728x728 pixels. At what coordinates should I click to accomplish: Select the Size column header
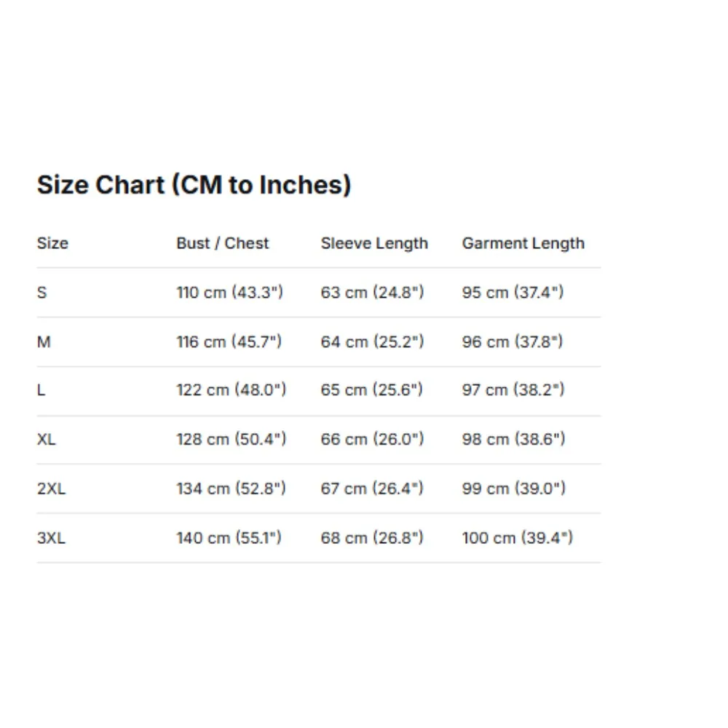[x=52, y=243]
